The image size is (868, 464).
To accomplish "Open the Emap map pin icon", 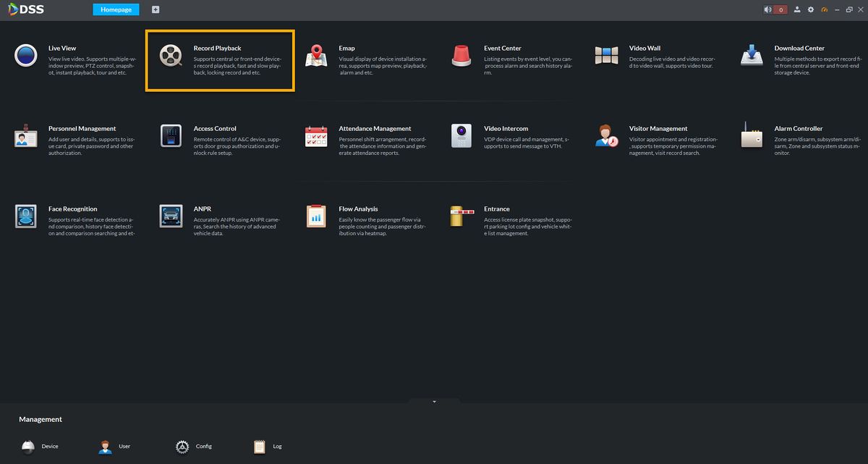I will [316, 56].
